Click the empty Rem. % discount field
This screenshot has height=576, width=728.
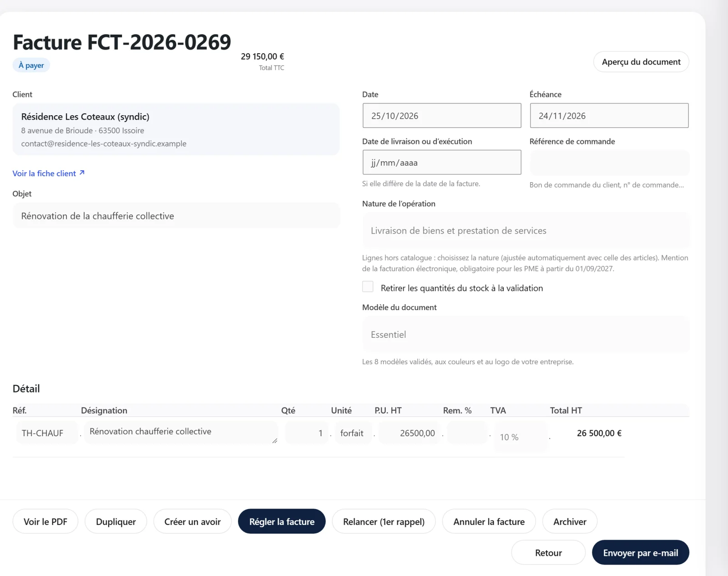(467, 433)
